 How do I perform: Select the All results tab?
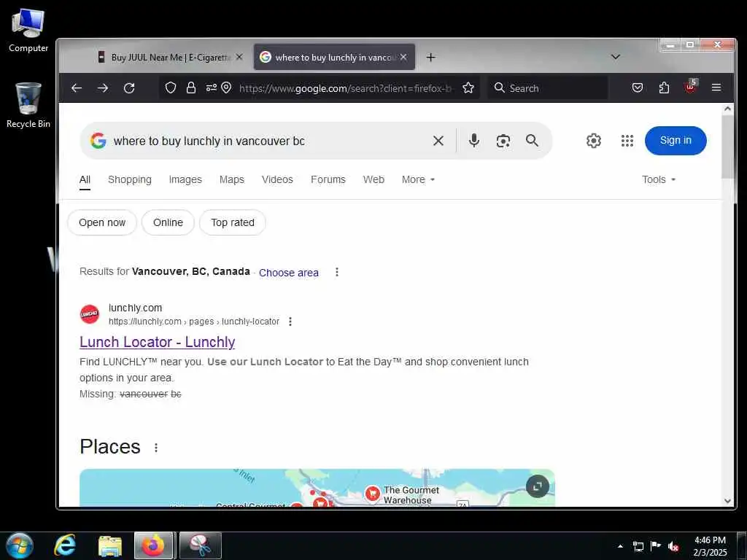click(x=85, y=179)
